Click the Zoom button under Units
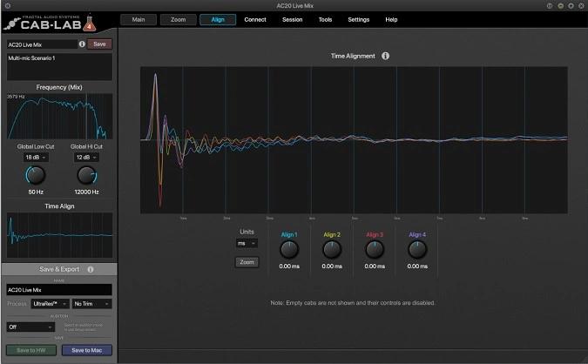This screenshot has height=364, width=588. [x=247, y=262]
